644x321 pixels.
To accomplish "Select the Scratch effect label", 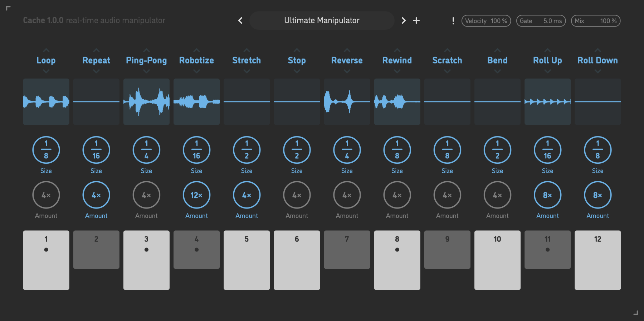I will tap(447, 61).
